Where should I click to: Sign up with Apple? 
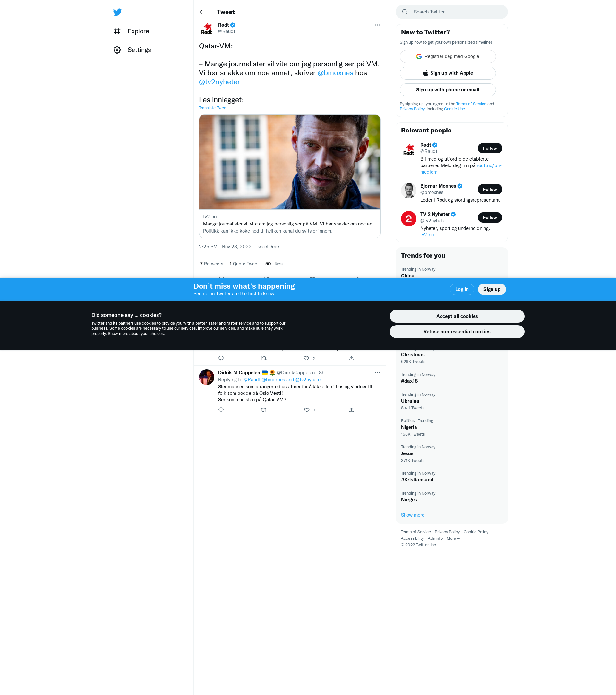(x=447, y=73)
